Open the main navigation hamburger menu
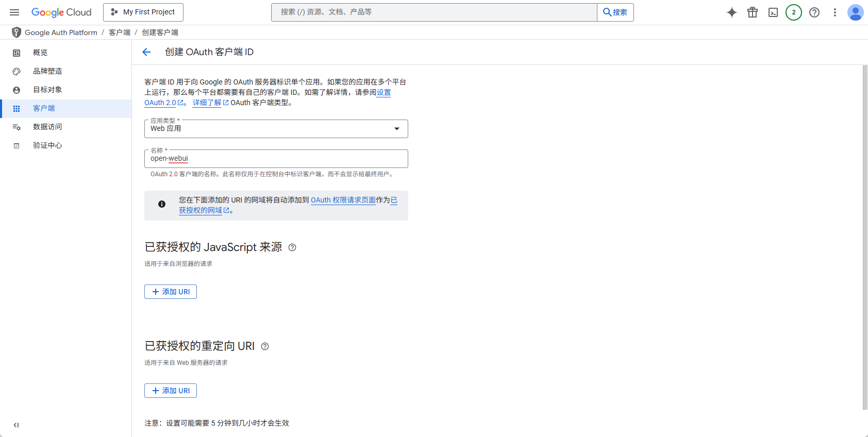 click(x=14, y=12)
